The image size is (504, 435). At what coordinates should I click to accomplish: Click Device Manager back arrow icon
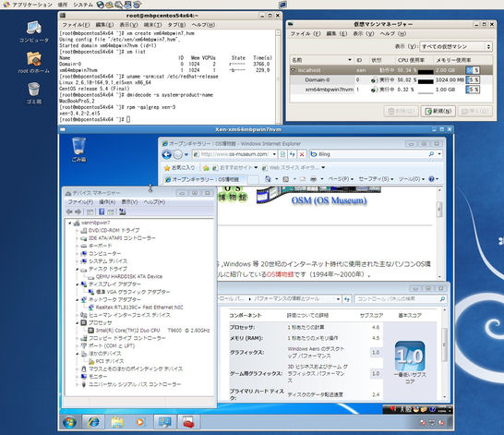(x=69, y=211)
